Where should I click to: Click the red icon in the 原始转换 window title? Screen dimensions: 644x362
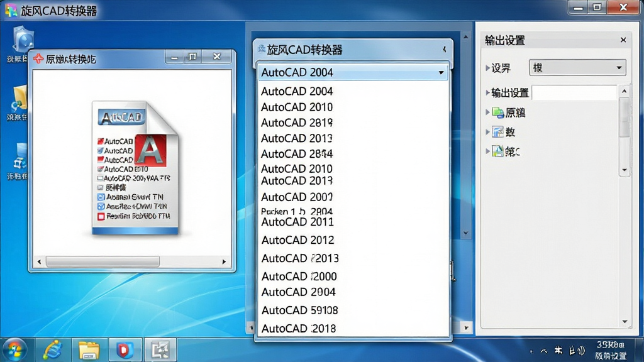pyautogui.click(x=38, y=58)
